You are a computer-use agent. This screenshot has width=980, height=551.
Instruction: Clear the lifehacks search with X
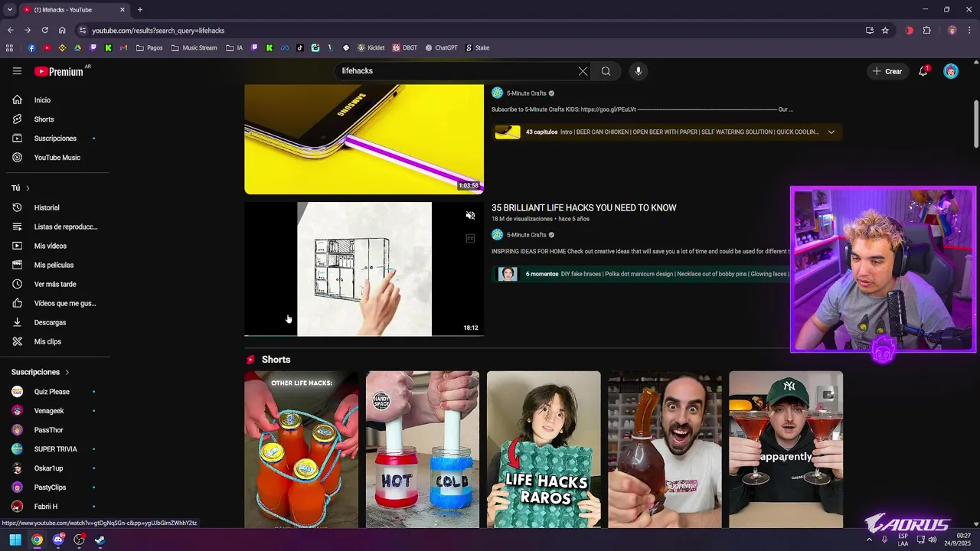[583, 71]
